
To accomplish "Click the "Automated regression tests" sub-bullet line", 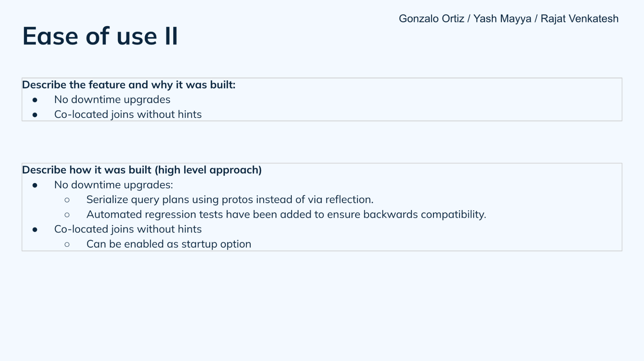I will pyautogui.click(x=286, y=214).
